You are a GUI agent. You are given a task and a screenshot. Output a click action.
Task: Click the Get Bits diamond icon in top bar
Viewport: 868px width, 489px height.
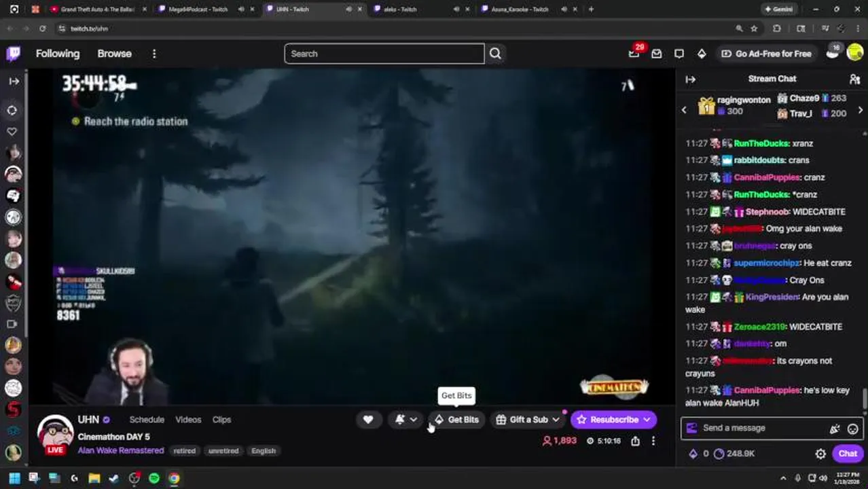click(x=702, y=54)
